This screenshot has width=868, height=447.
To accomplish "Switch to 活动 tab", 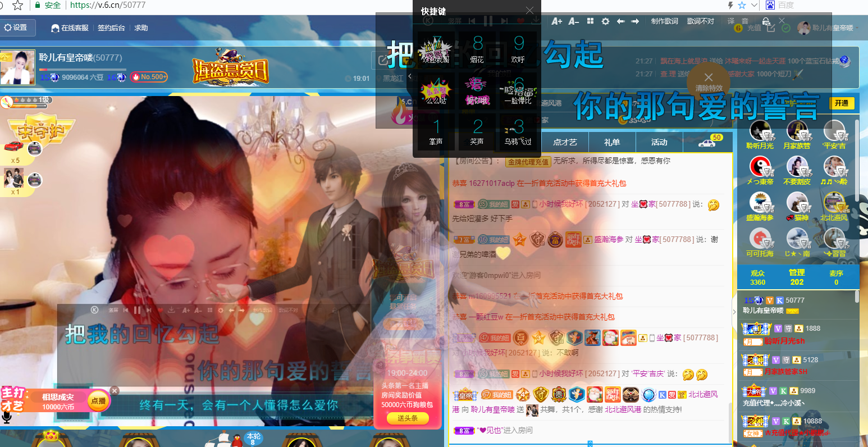I will point(659,142).
